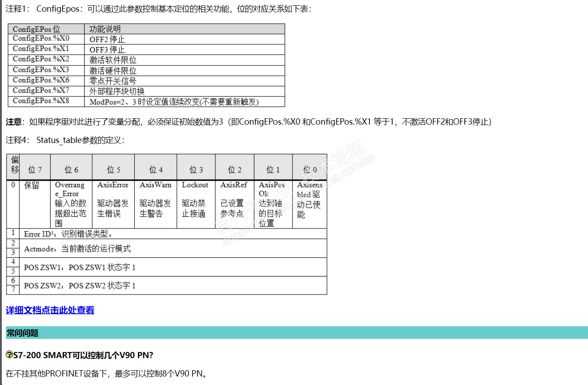Click the 偏移 header cell
This screenshot has width=588, height=385.
pyautogui.click(x=13, y=167)
